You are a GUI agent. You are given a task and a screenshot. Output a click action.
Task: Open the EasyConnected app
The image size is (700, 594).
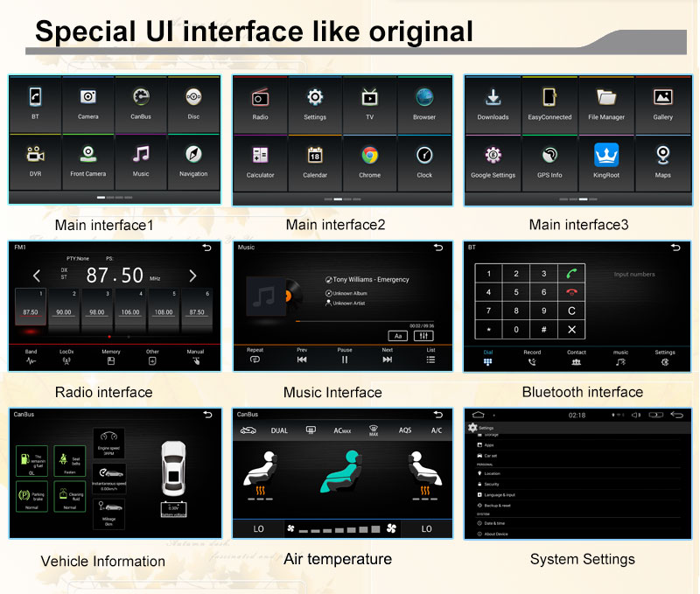click(x=549, y=101)
